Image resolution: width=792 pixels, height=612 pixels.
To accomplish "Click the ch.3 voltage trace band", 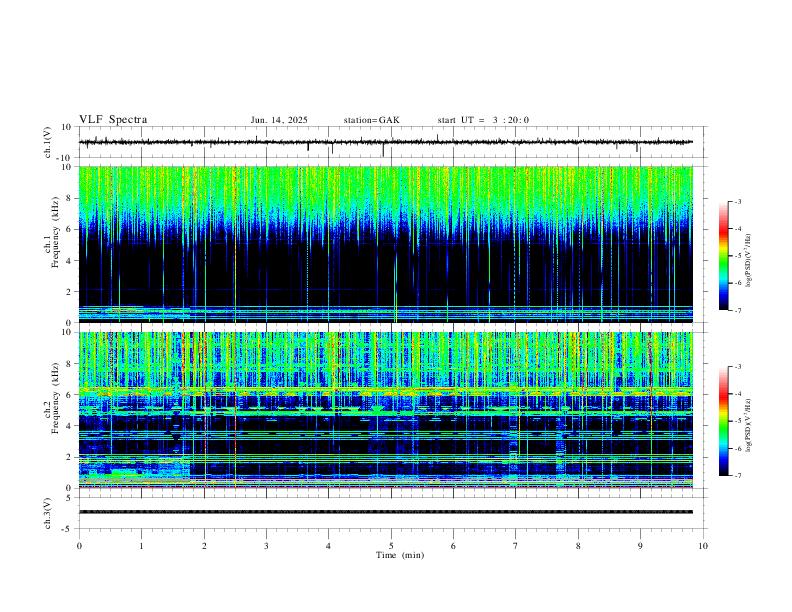I will (x=385, y=512).
